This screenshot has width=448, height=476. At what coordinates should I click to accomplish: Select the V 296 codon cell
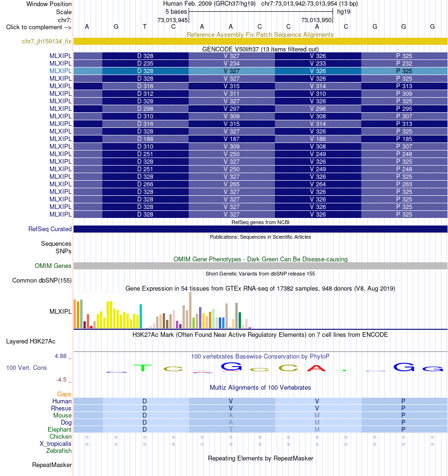coord(318,109)
